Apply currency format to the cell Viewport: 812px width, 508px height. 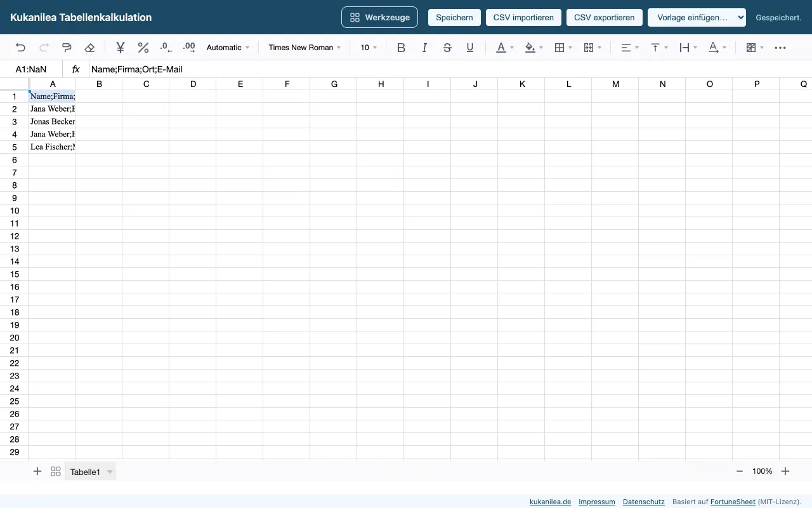[x=121, y=48]
